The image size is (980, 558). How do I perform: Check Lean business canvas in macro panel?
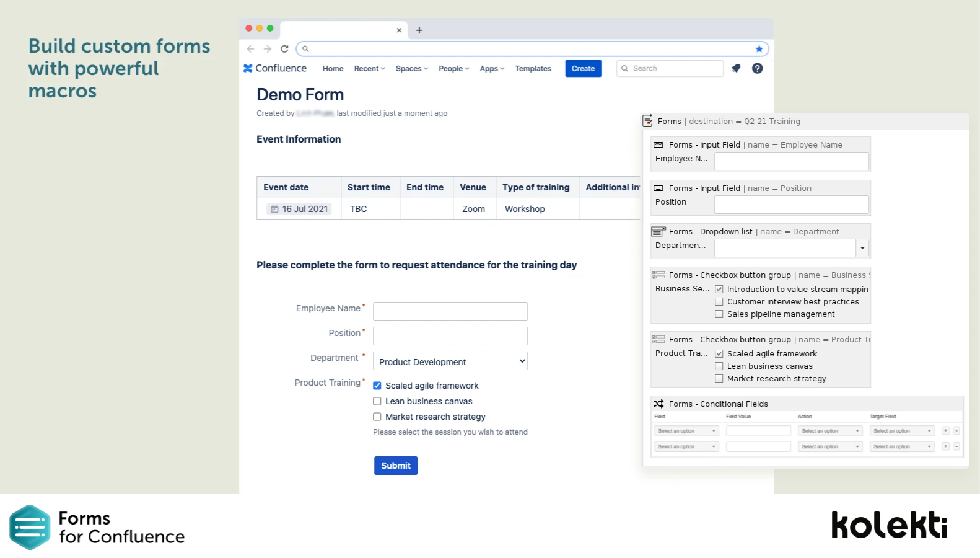719,366
